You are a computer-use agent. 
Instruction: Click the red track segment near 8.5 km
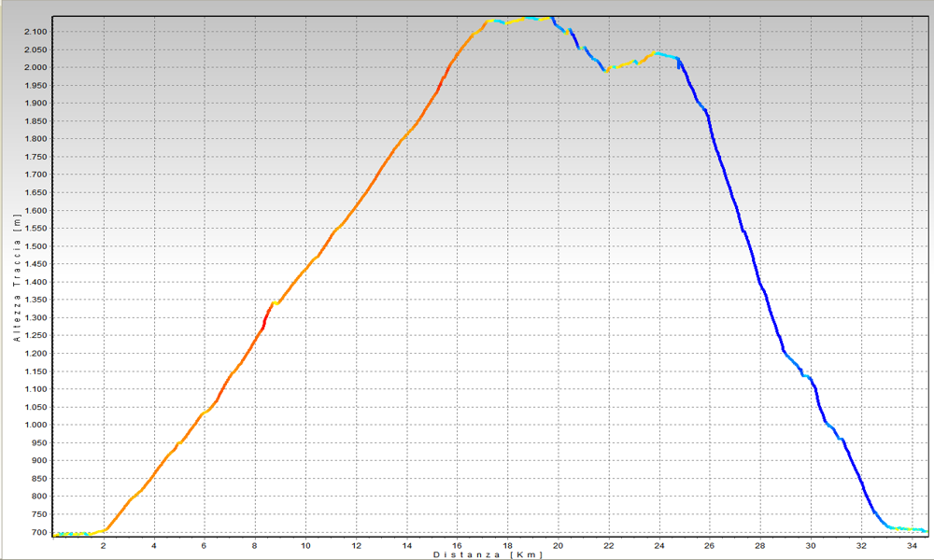click(x=265, y=319)
